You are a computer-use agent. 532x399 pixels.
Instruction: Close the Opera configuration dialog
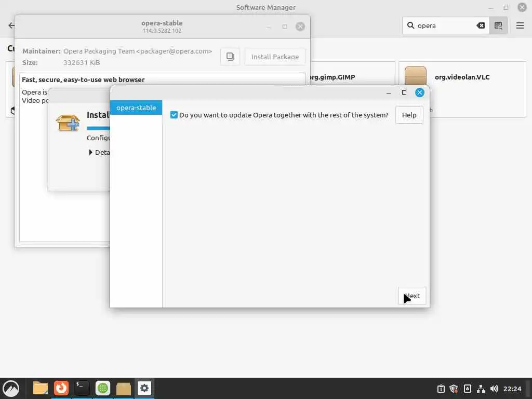[x=420, y=92]
